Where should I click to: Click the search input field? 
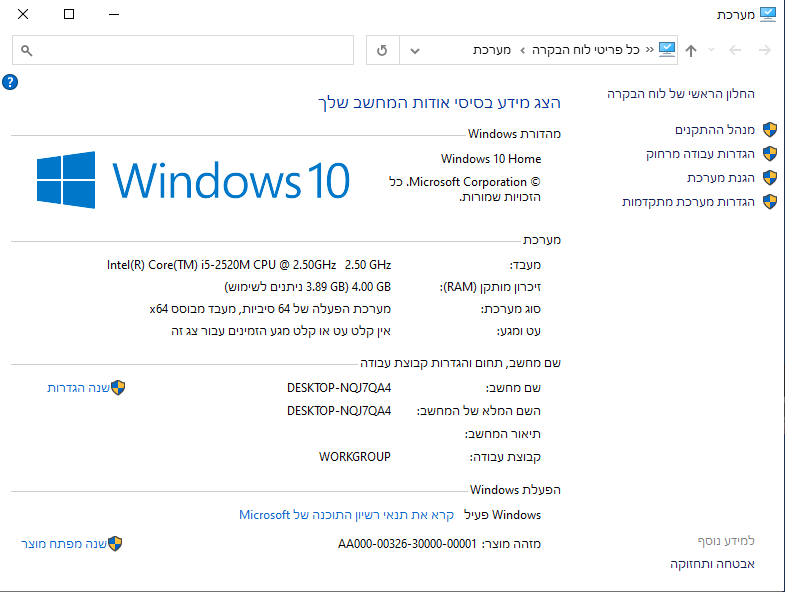point(183,50)
